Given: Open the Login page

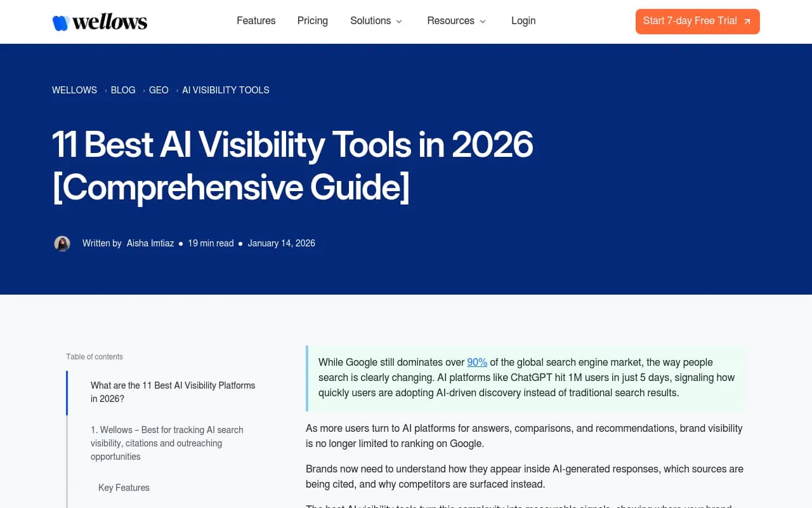Looking at the screenshot, I should pos(523,21).
